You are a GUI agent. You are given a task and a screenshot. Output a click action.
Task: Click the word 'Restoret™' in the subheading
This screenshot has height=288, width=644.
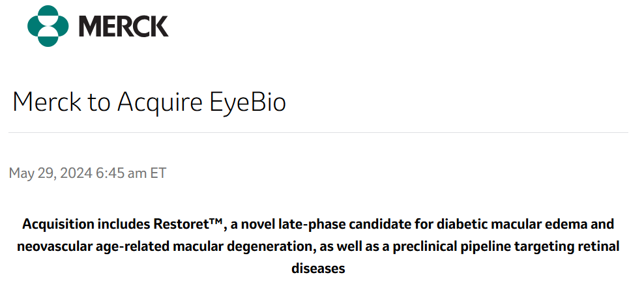pos(189,225)
